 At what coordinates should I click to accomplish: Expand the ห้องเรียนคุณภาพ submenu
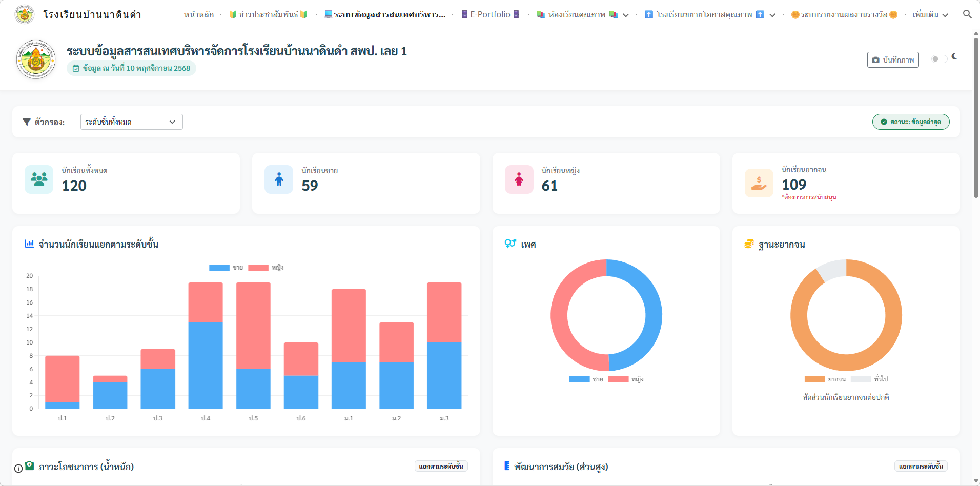pos(625,15)
